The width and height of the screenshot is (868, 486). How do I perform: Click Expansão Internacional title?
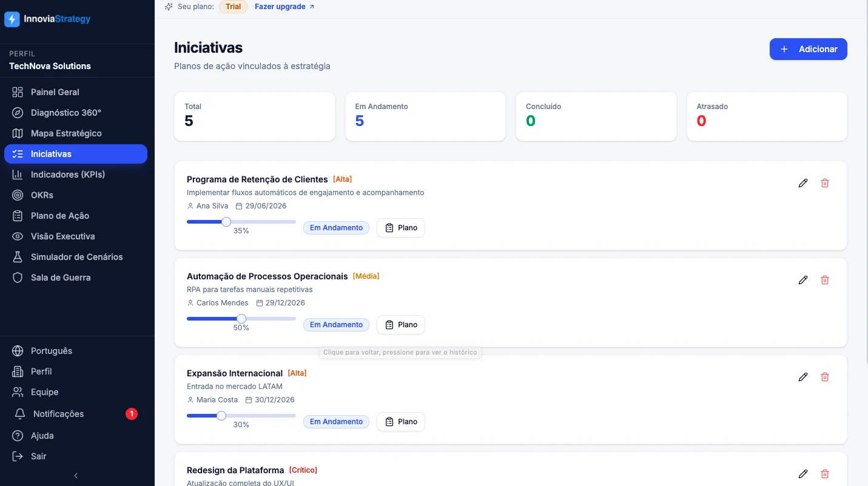click(x=235, y=373)
